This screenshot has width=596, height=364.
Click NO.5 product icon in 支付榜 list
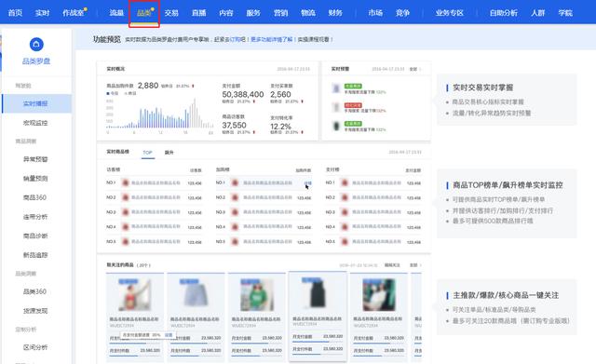(345, 241)
